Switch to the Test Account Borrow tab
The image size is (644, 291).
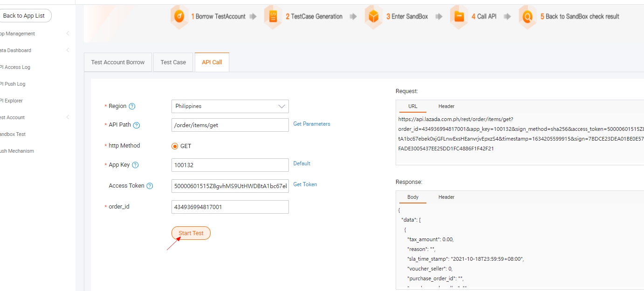[118, 62]
